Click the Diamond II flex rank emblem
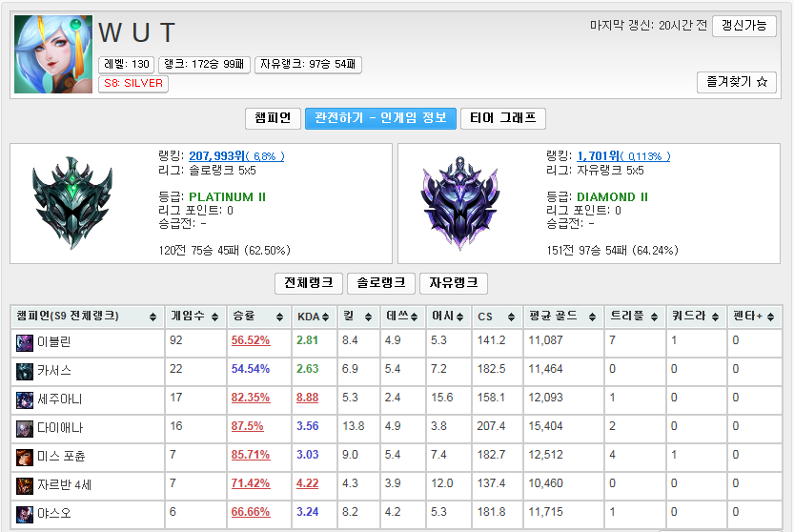 pos(460,203)
